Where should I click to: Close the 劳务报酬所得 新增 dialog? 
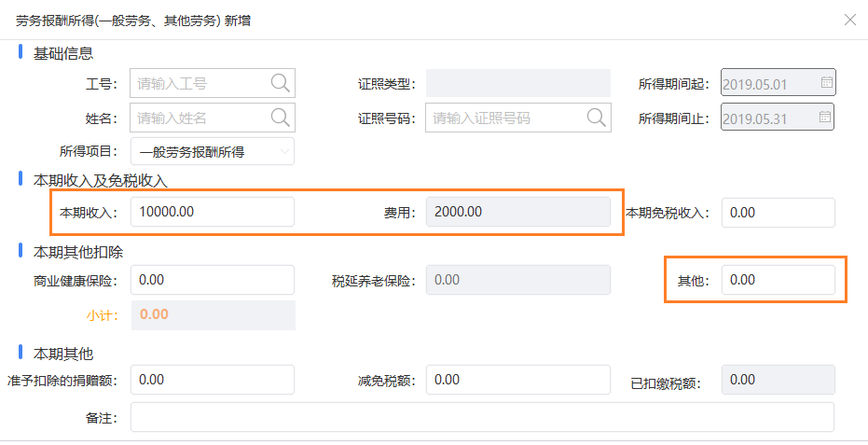849,20
